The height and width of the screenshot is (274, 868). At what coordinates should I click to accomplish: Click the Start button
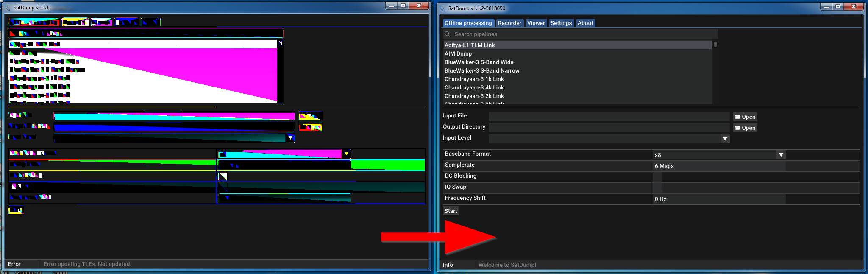(451, 211)
